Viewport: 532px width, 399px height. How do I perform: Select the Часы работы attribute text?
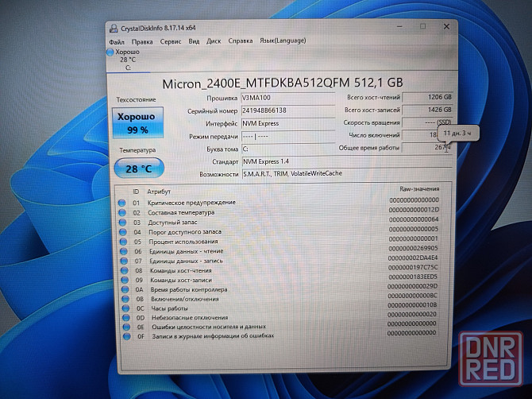(169, 308)
